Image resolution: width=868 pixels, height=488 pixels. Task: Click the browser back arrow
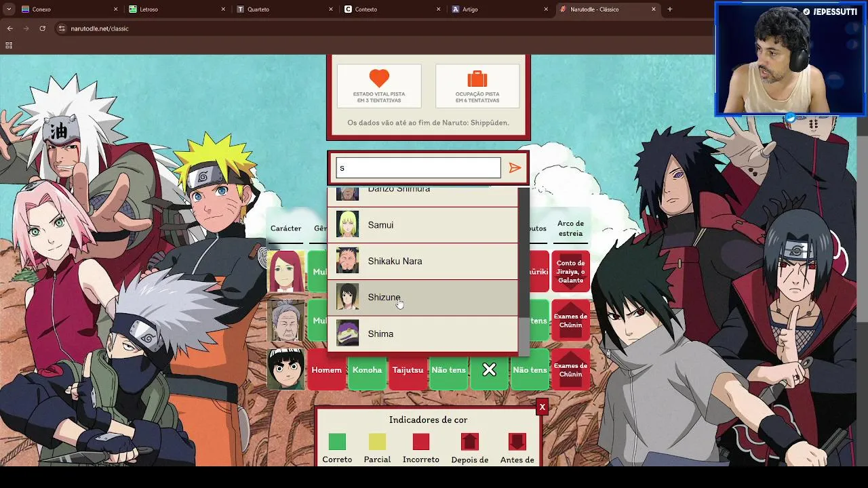tap(9, 28)
